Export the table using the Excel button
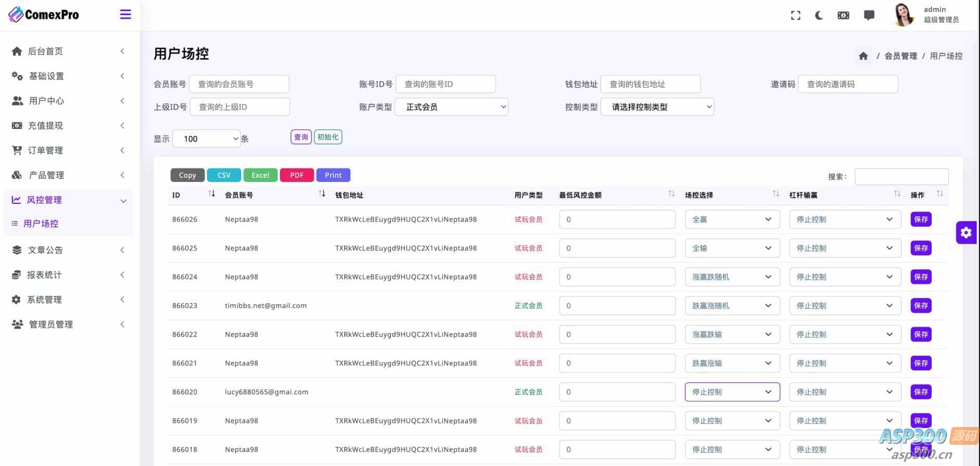 point(260,175)
